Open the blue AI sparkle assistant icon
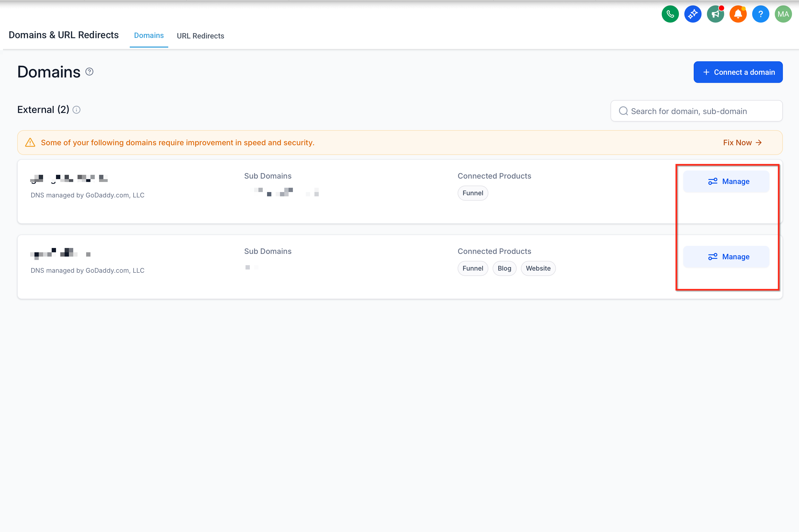Viewport: 799px width, 532px height. pos(693,14)
